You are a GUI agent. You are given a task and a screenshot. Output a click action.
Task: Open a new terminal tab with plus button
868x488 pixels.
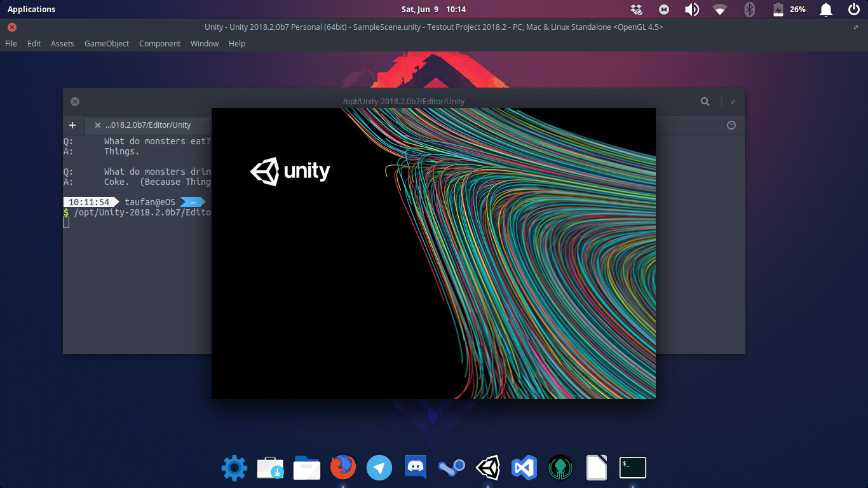coord(72,125)
